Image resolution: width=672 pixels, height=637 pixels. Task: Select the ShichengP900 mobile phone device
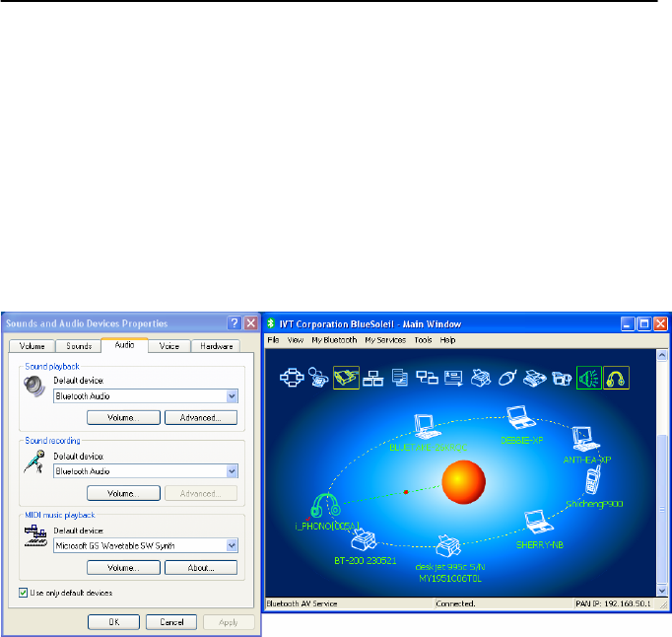click(x=593, y=480)
